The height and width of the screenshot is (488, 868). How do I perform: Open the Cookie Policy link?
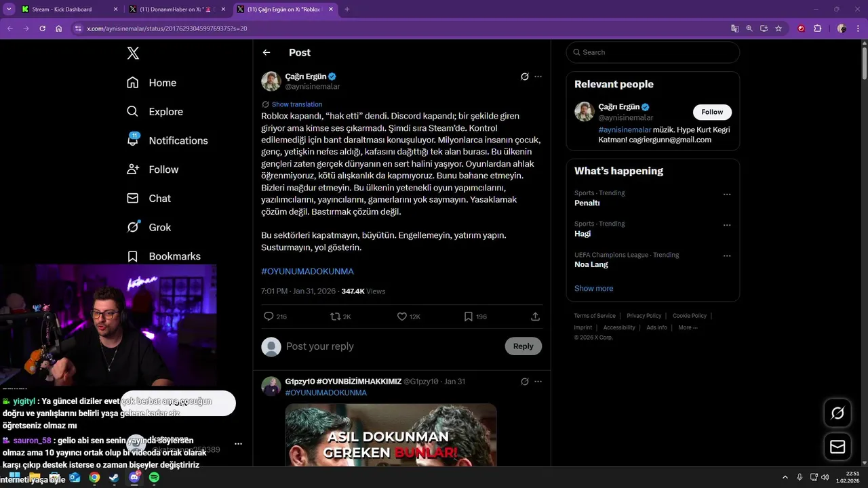[x=690, y=316]
